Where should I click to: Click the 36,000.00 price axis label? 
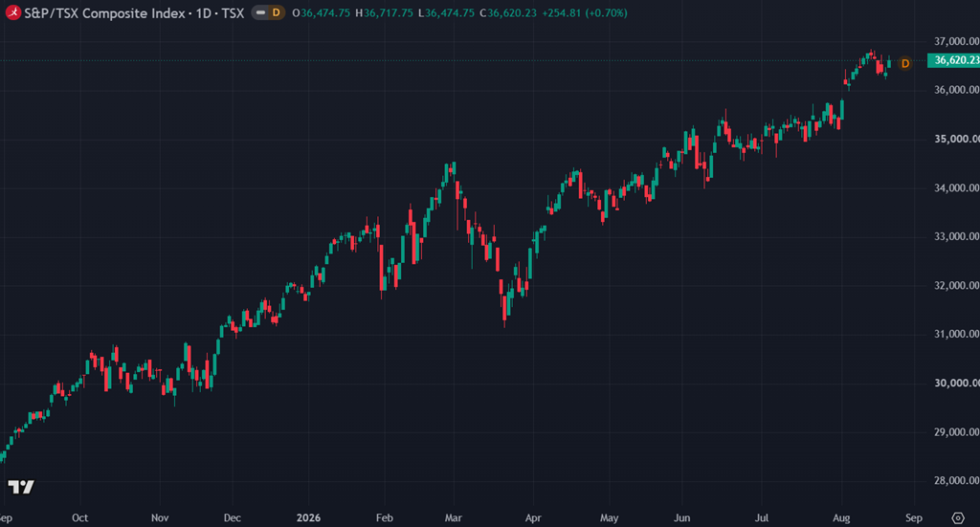pyautogui.click(x=956, y=90)
